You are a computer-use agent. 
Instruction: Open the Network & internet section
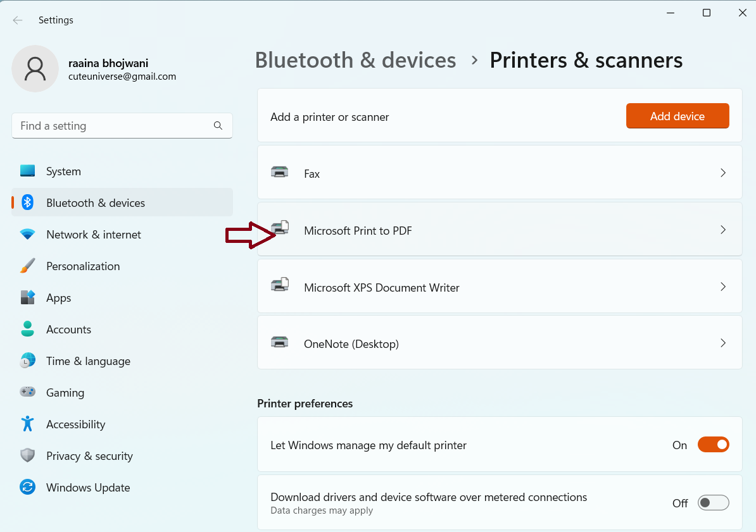tap(93, 235)
